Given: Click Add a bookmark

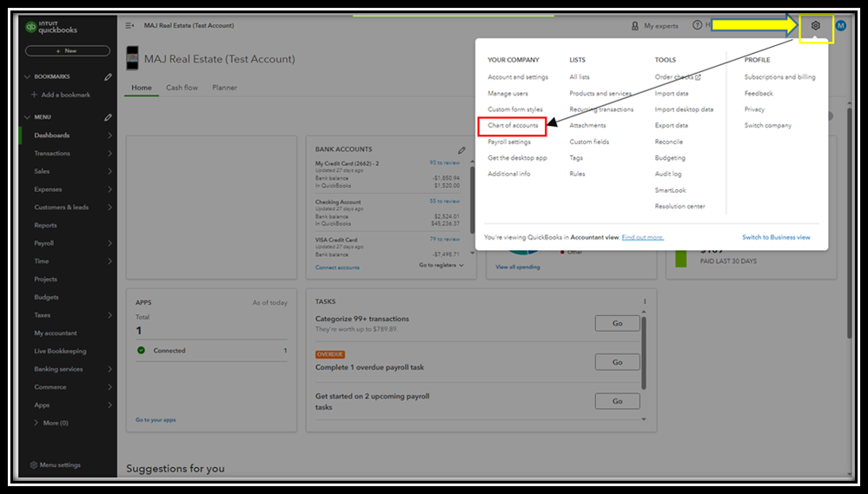Looking at the screenshot, I should click(x=61, y=95).
